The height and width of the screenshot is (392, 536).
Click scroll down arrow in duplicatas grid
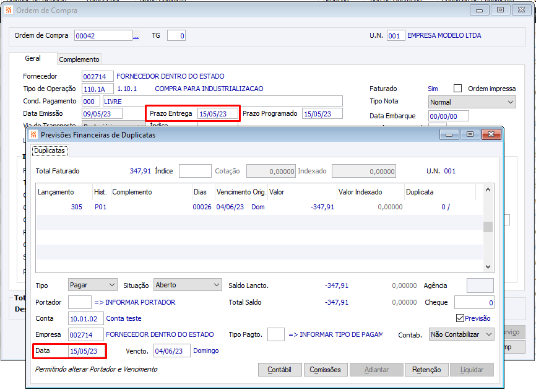coord(488,266)
